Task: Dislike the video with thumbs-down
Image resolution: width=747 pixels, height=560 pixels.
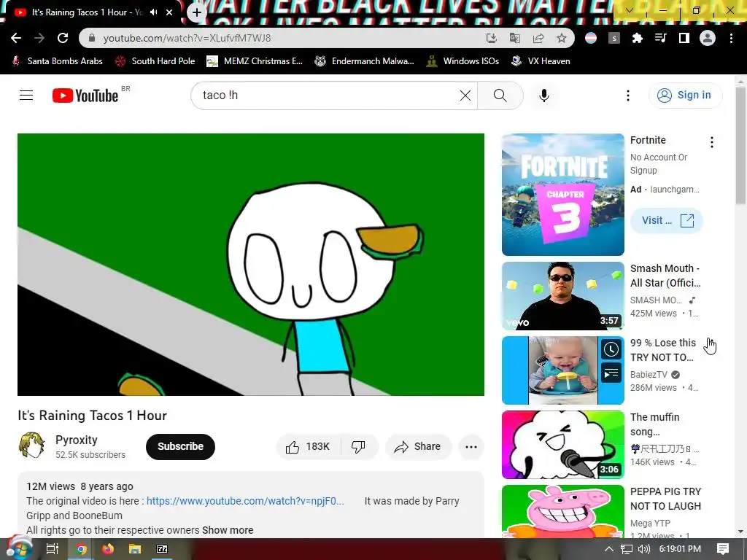Action: pyautogui.click(x=359, y=447)
